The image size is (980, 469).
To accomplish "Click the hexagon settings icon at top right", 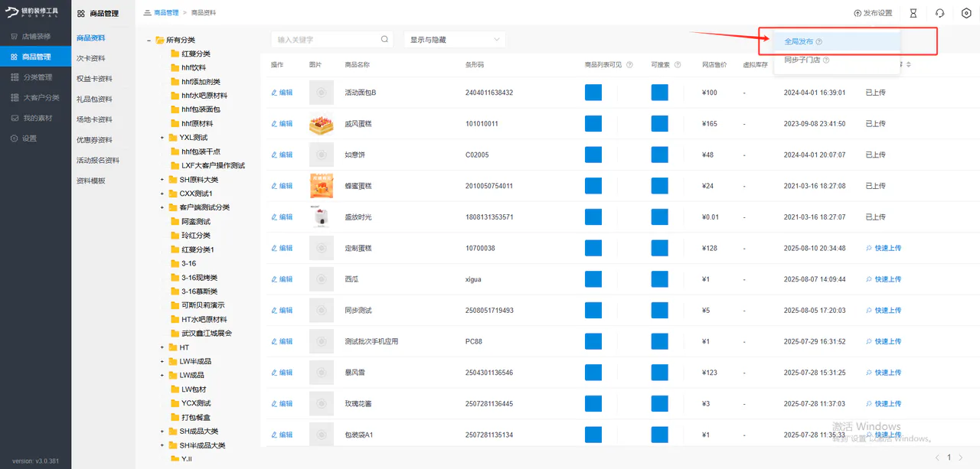I will (x=966, y=13).
